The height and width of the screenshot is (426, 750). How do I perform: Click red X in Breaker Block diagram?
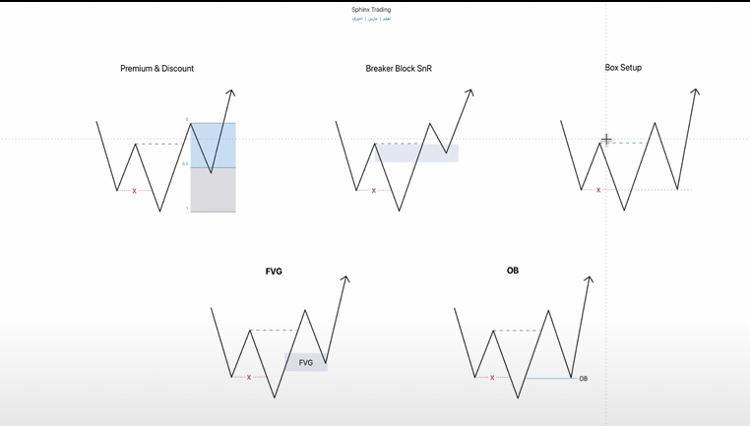point(374,191)
